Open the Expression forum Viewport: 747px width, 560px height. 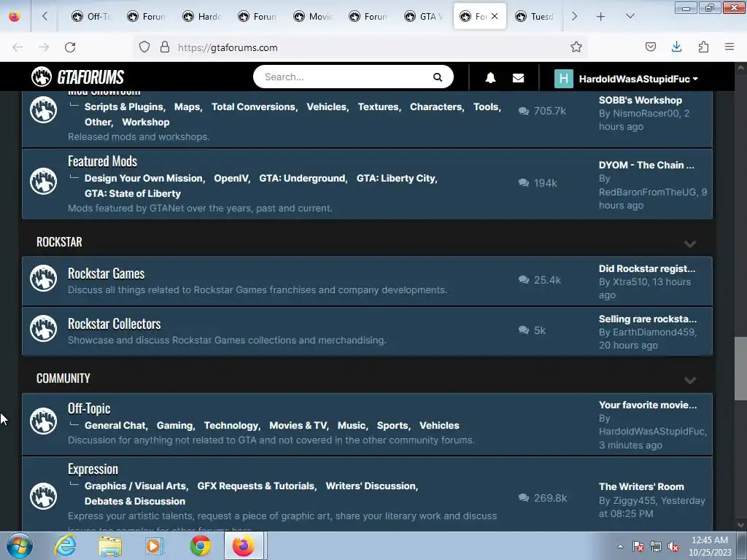[93, 469]
